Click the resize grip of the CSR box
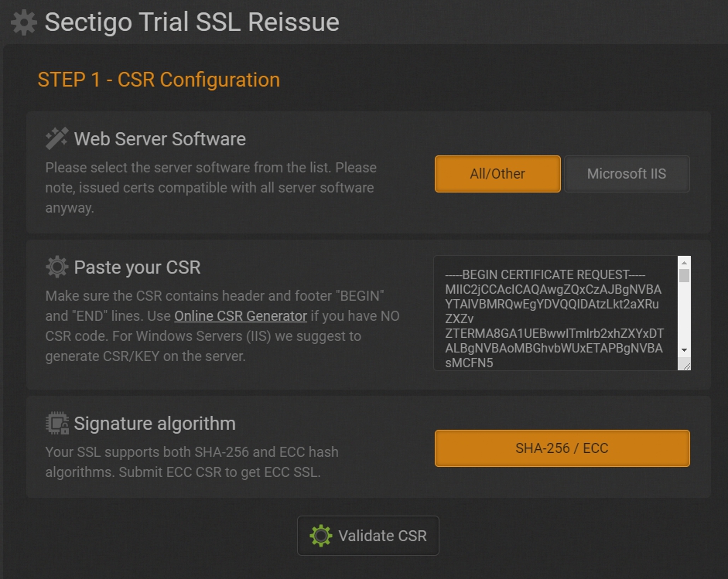Image resolution: width=728 pixels, height=579 pixels. (x=684, y=364)
